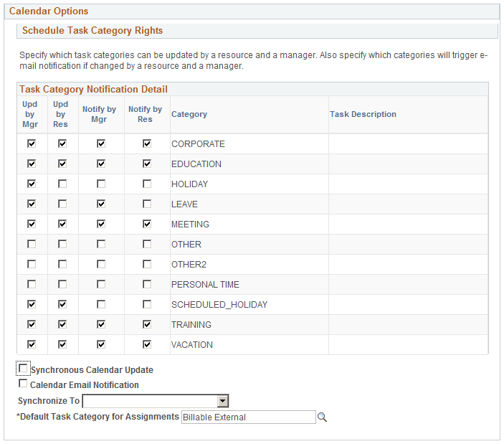Check Upd by Mgr for OTHER2
This screenshot has height=444, width=504.
pos(32,264)
